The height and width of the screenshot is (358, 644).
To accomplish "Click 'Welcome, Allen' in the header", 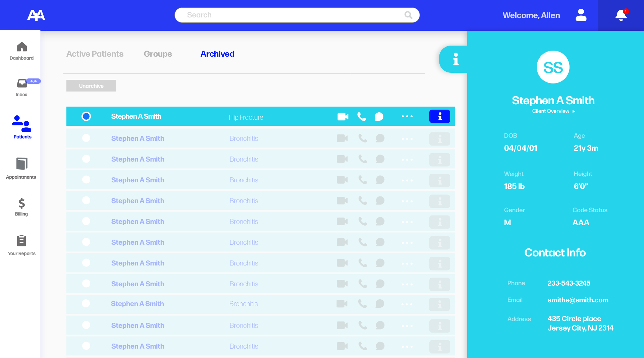I will click(531, 15).
